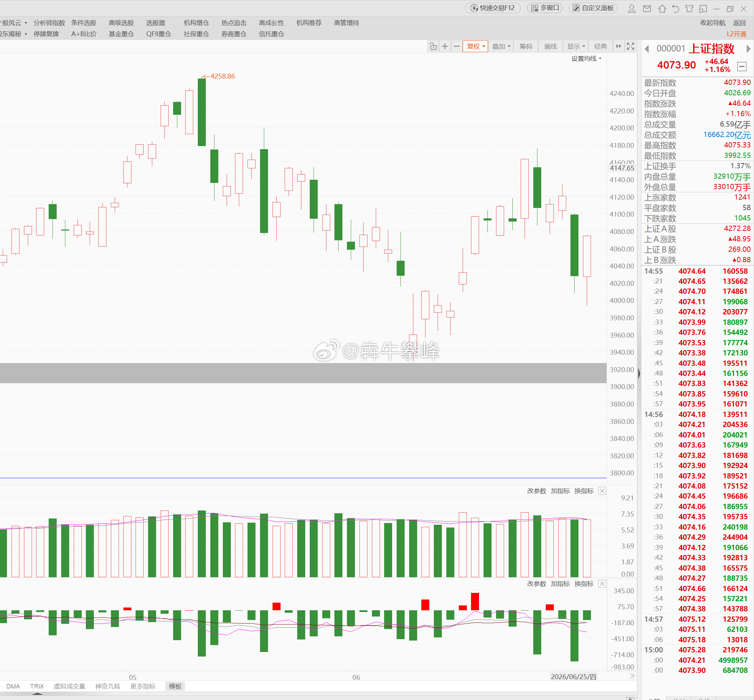This screenshot has height=700, width=754.
Task: Open 券商重仓 menu item
Action: pos(234,34)
